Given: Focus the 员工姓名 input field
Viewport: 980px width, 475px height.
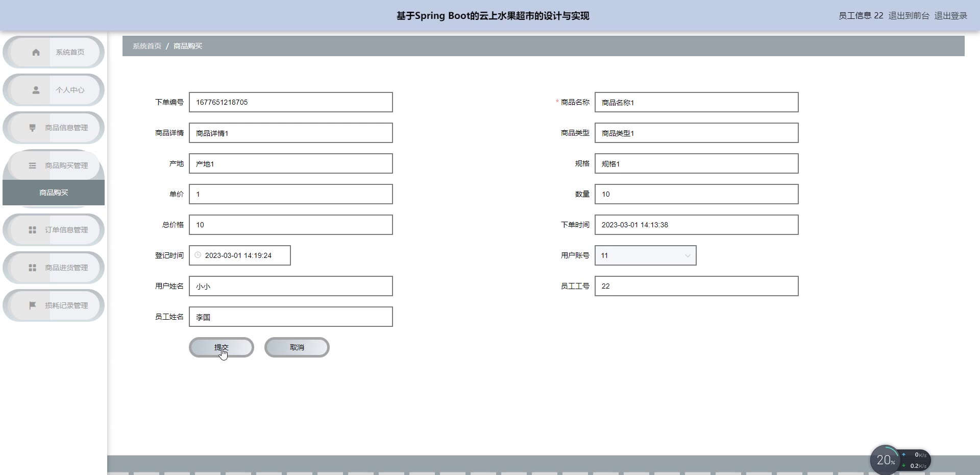Looking at the screenshot, I should [x=291, y=317].
